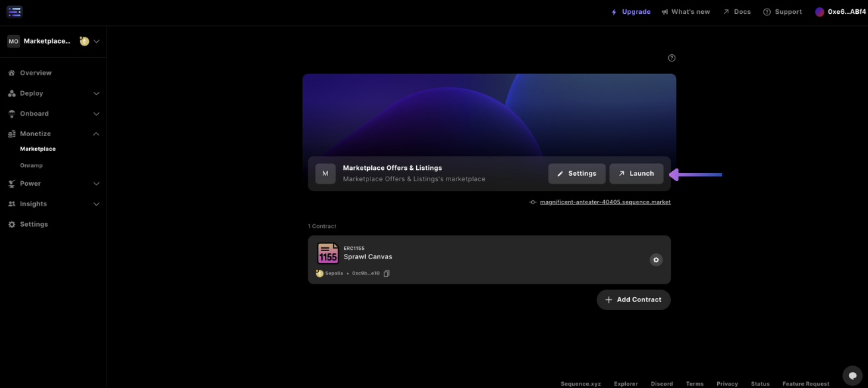Click the Sequence logo top left
The width and height of the screenshot is (868, 388).
click(x=15, y=11)
